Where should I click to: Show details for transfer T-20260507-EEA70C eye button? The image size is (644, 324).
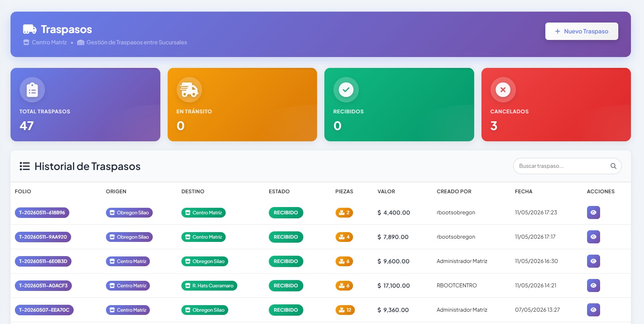594,310
